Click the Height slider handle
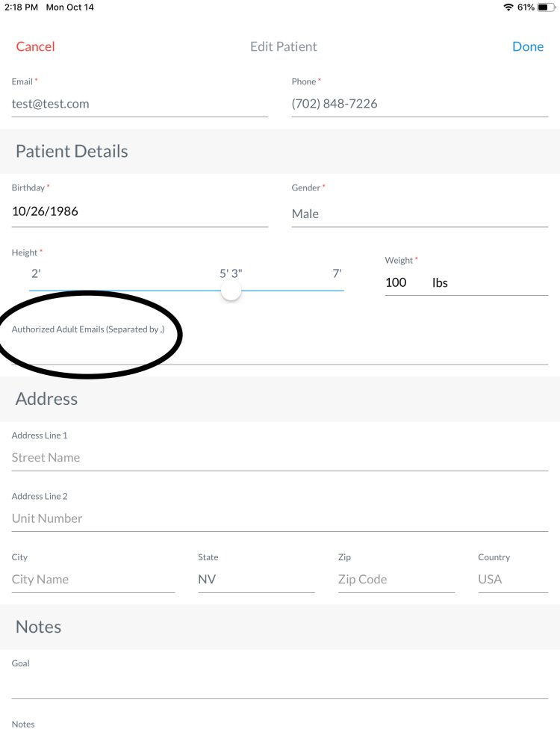 [x=231, y=291]
